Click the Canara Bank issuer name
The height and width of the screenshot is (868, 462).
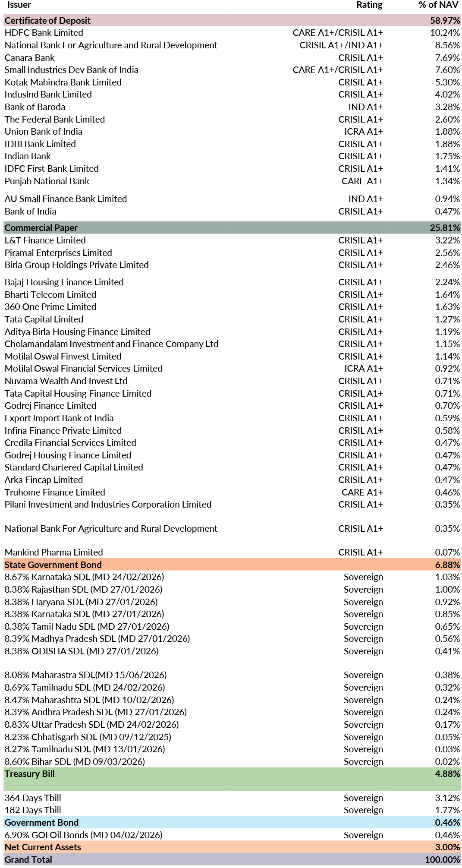click(x=30, y=58)
